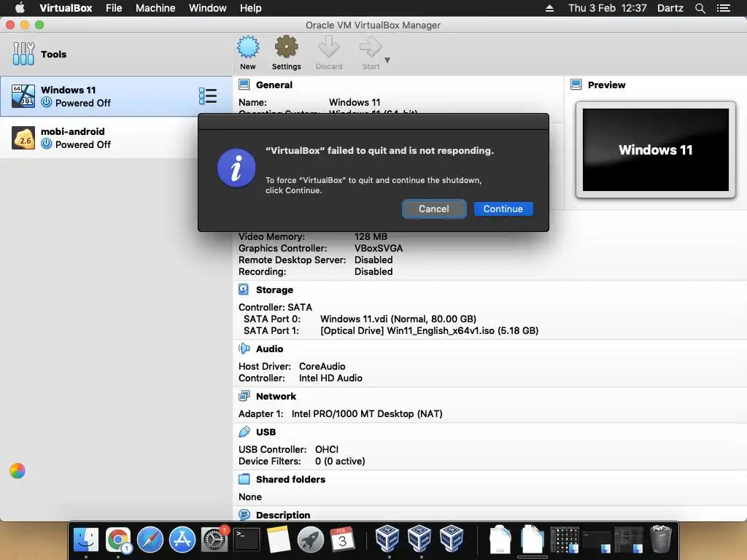Click the eject icon in the menu bar
This screenshot has width=747, height=560.
549,8
